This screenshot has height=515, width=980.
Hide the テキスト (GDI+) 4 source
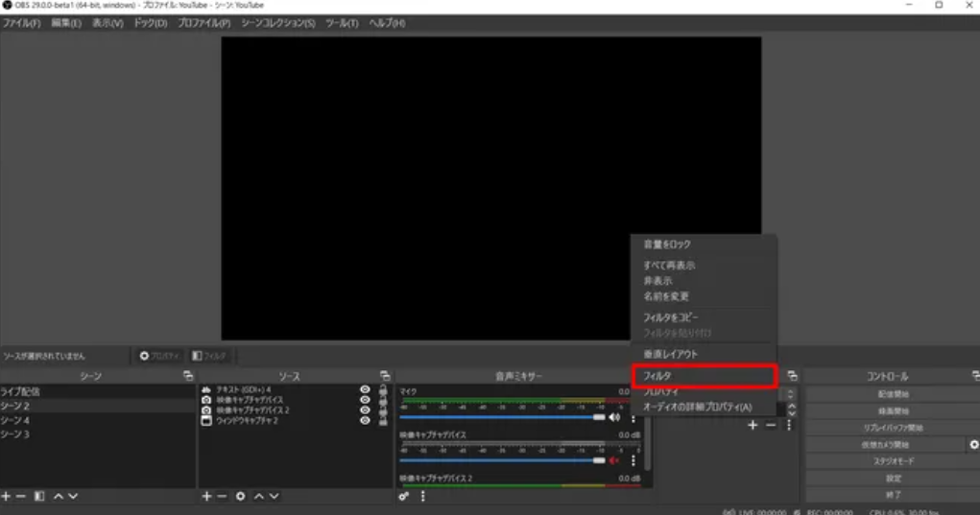point(365,389)
